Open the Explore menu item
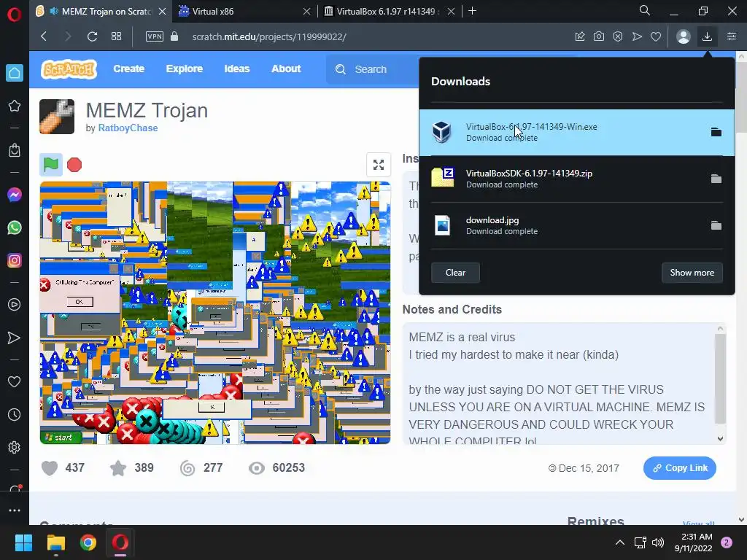The height and width of the screenshot is (560, 747). click(185, 69)
